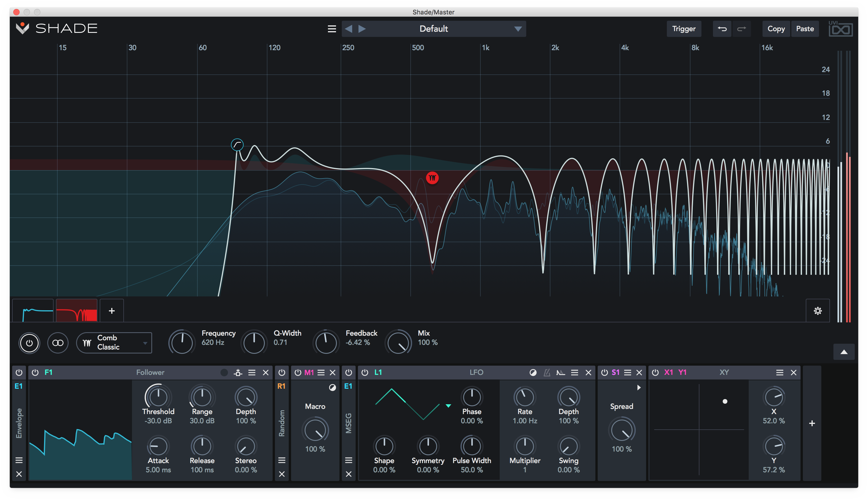Open the settings gear icon
The height and width of the screenshot is (500, 868).
pyautogui.click(x=817, y=311)
